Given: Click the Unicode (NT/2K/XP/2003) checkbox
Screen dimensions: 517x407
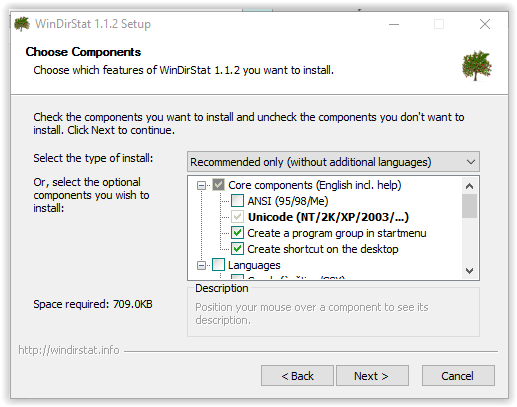Looking at the screenshot, I should 237,217.
